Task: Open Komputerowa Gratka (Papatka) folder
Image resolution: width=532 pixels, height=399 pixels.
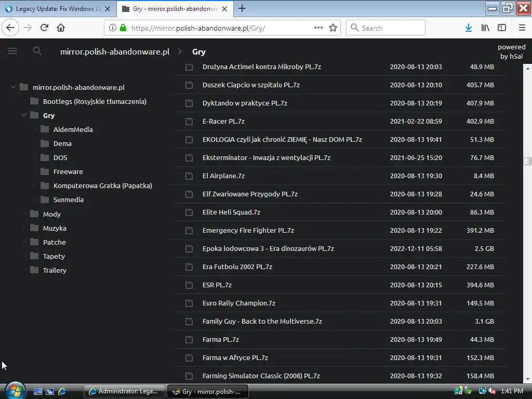Action: coord(102,185)
